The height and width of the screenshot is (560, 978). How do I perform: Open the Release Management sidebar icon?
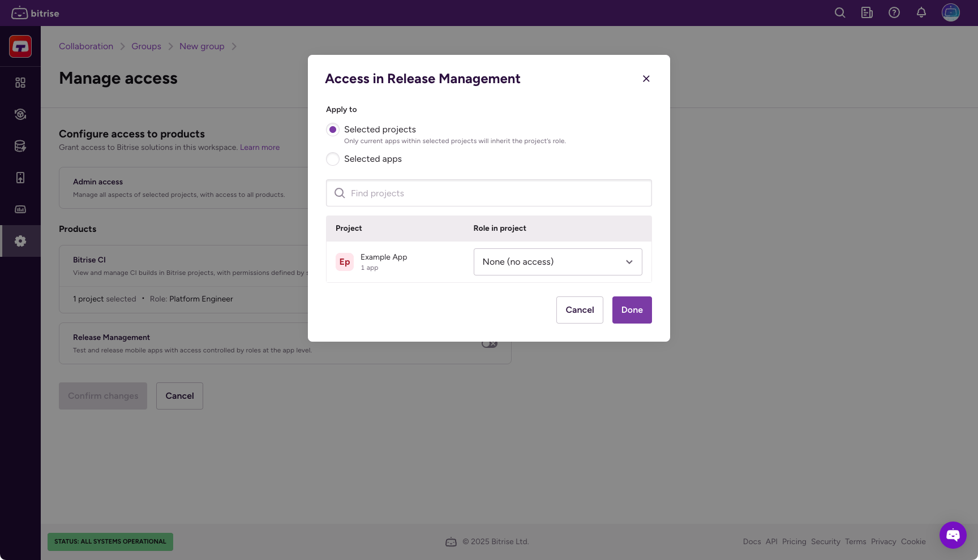point(20,177)
